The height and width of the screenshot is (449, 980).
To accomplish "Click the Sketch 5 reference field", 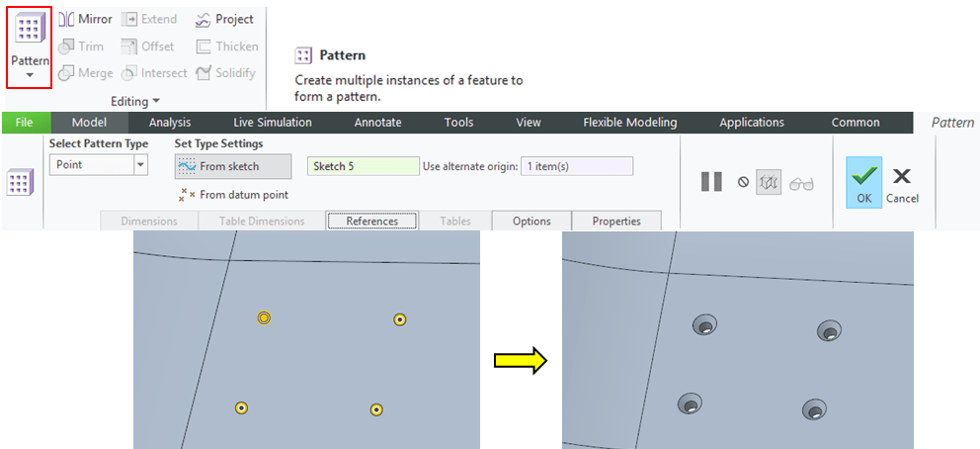I will (x=363, y=166).
